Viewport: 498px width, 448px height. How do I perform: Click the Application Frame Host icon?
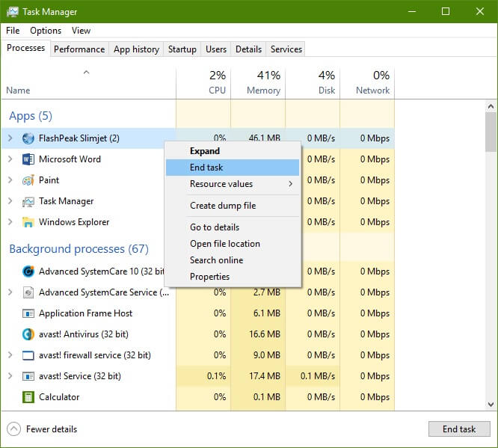coord(28,313)
